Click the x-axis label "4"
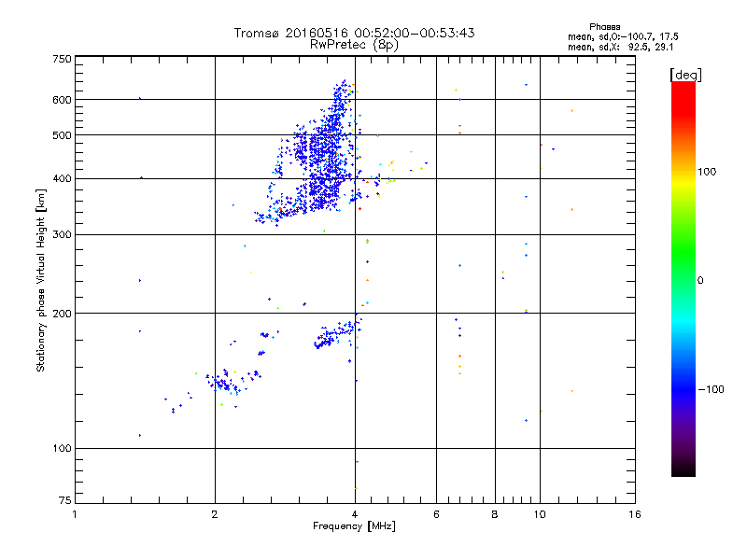 (x=355, y=514)
